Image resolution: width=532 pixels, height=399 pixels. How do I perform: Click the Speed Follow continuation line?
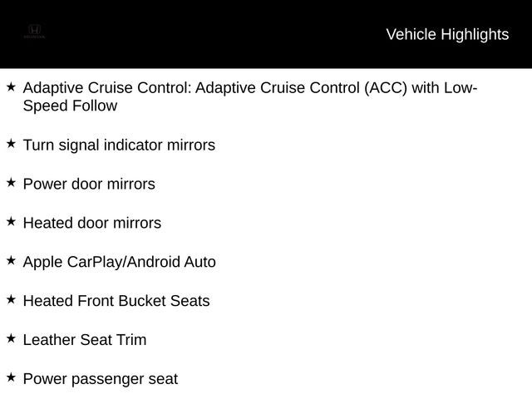(70, 106)
